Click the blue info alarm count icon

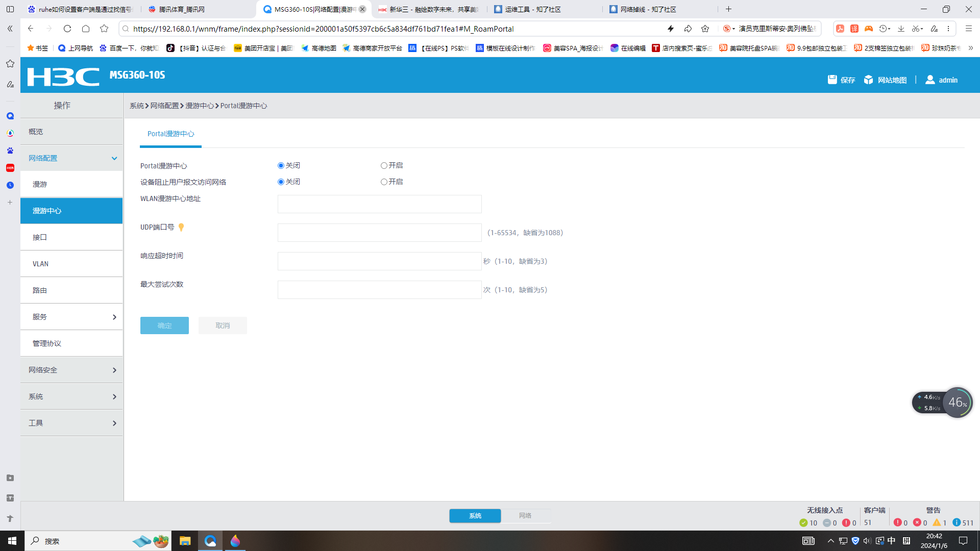[956, 522]
